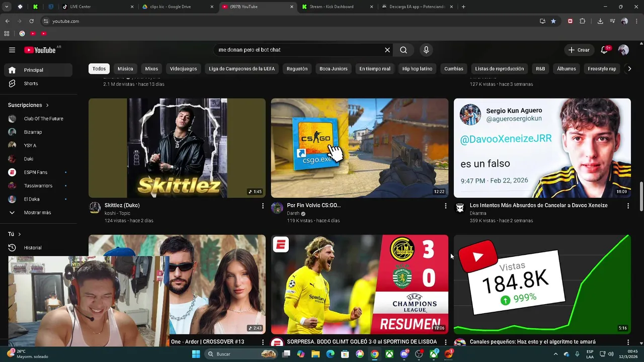Open the Davoo Xeneize video thumbnail

click(542, 148)
